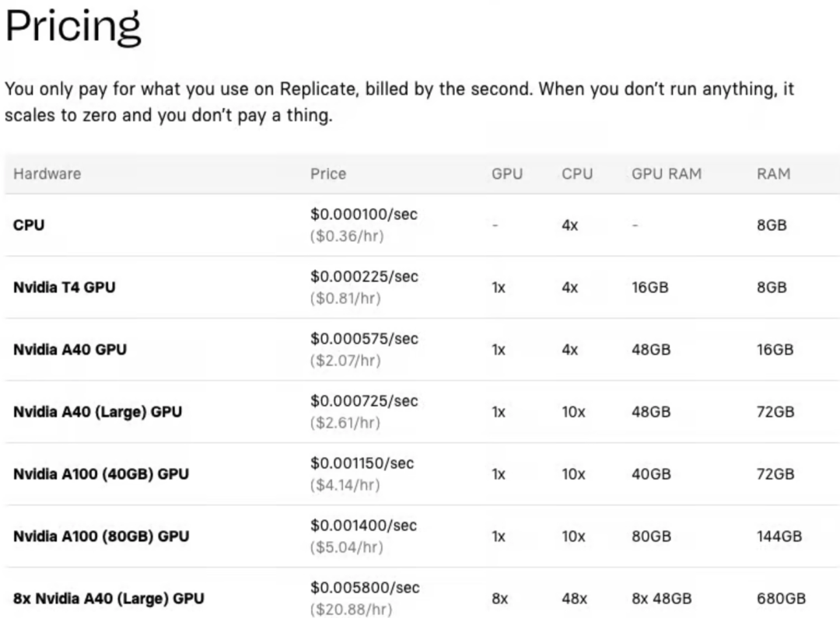
Task: Click the $0.000100/sec price
Action: (x=363, y=214)
